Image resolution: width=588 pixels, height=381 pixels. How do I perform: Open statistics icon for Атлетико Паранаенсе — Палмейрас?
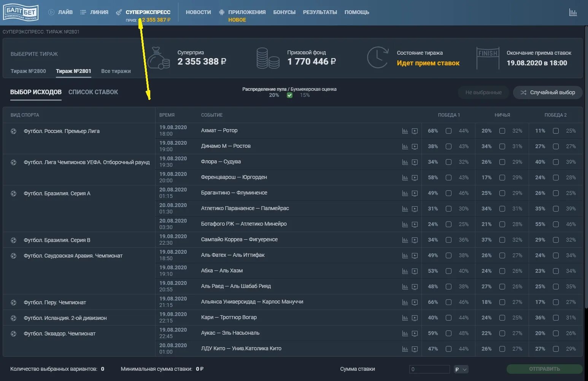click(x=405, y=209)
